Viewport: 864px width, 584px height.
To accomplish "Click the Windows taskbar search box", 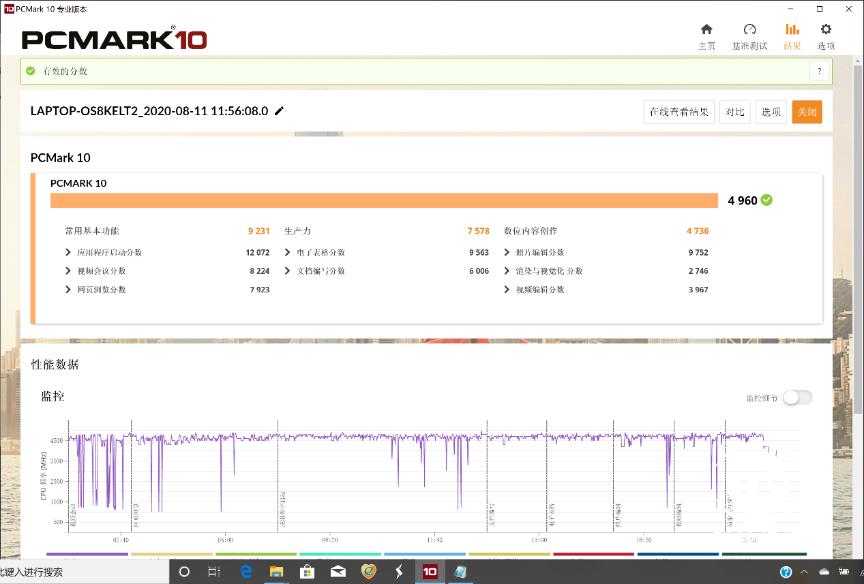I will [x=84, y=572].
